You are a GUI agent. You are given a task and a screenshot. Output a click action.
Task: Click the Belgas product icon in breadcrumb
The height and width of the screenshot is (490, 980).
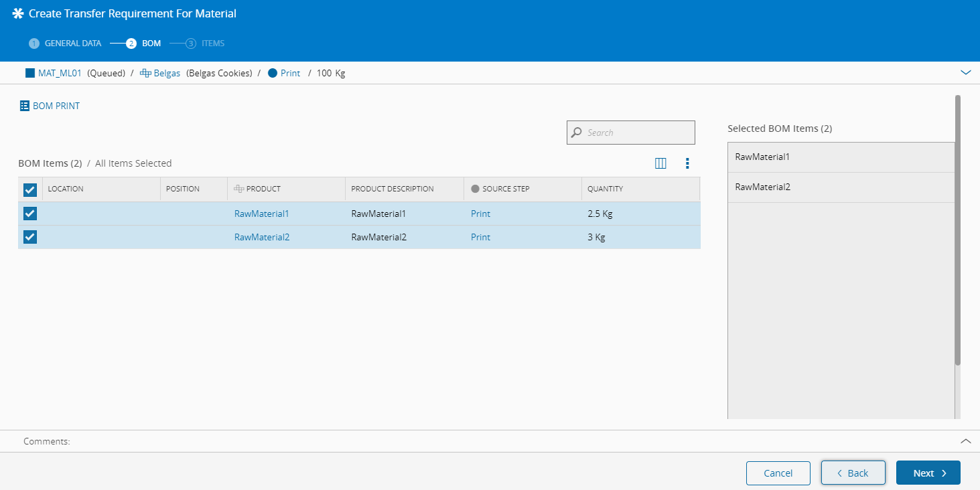click(x=145, y=73)
